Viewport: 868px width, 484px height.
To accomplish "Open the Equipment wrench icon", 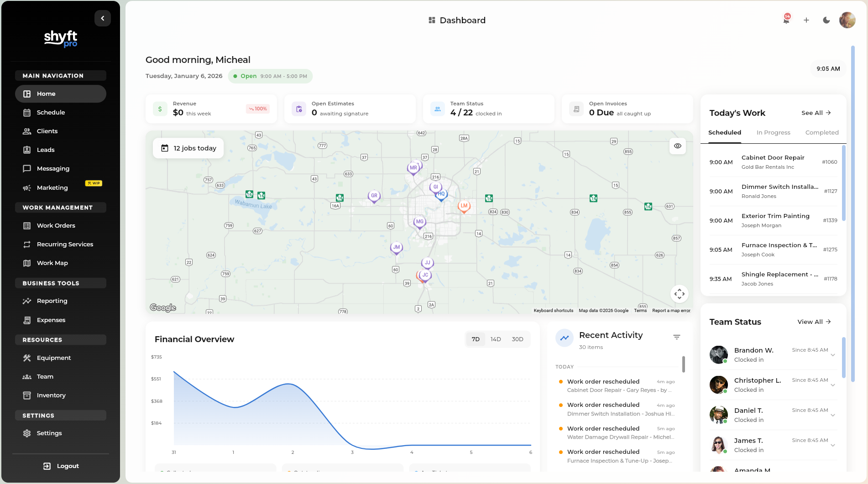I will pos(27,358).
